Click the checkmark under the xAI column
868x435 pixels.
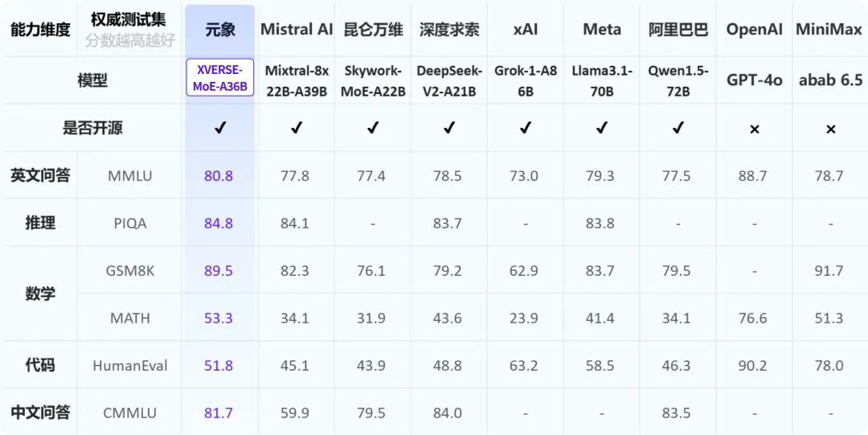pos(526,128)
